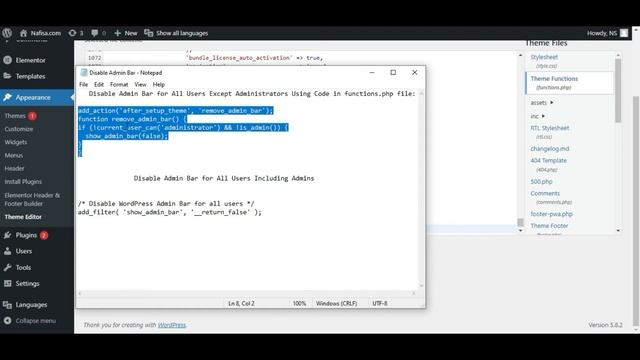The image size is (640, 360).
Task: Expand the assets folder in Theme Files
Action: pos(542,102)
